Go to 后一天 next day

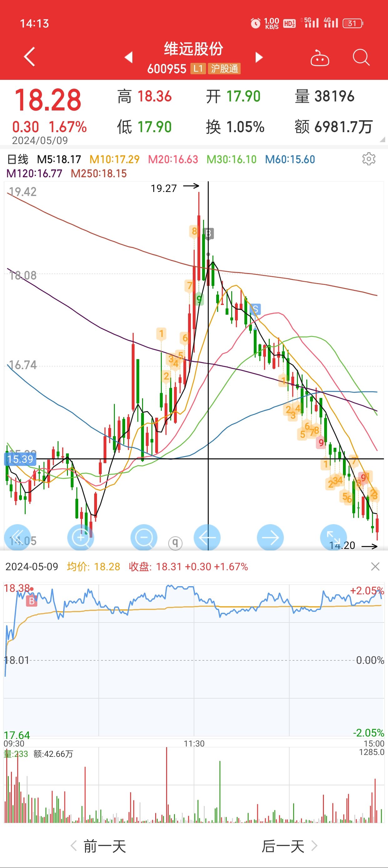tap(290, 846)
